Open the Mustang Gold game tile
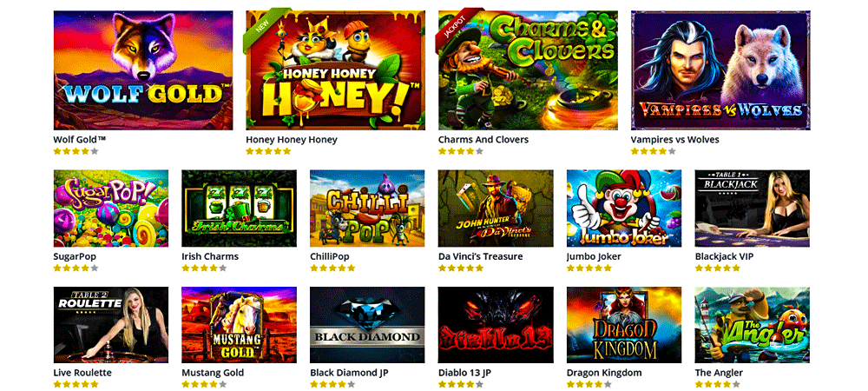Viewport: 868px width, 391px height. coord(240,325)
